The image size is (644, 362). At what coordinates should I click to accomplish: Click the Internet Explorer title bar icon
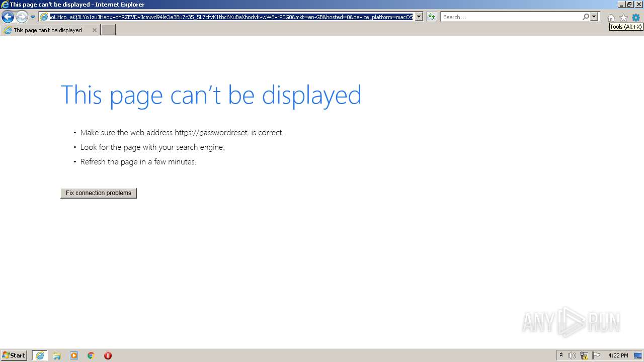click(5, 4)
